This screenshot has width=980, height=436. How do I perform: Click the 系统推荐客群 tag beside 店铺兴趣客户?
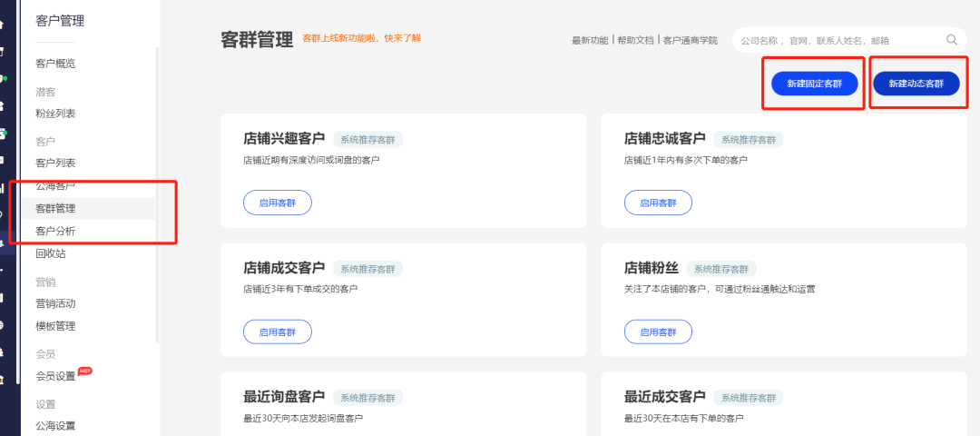pos(368,140)
